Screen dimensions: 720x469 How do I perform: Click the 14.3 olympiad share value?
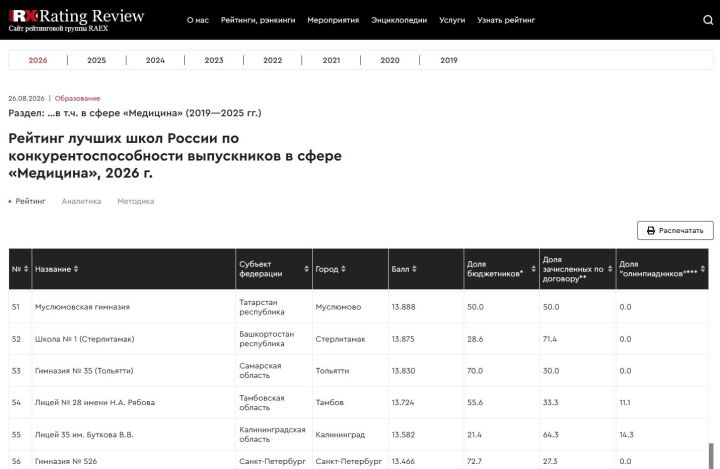coord(626,435)
